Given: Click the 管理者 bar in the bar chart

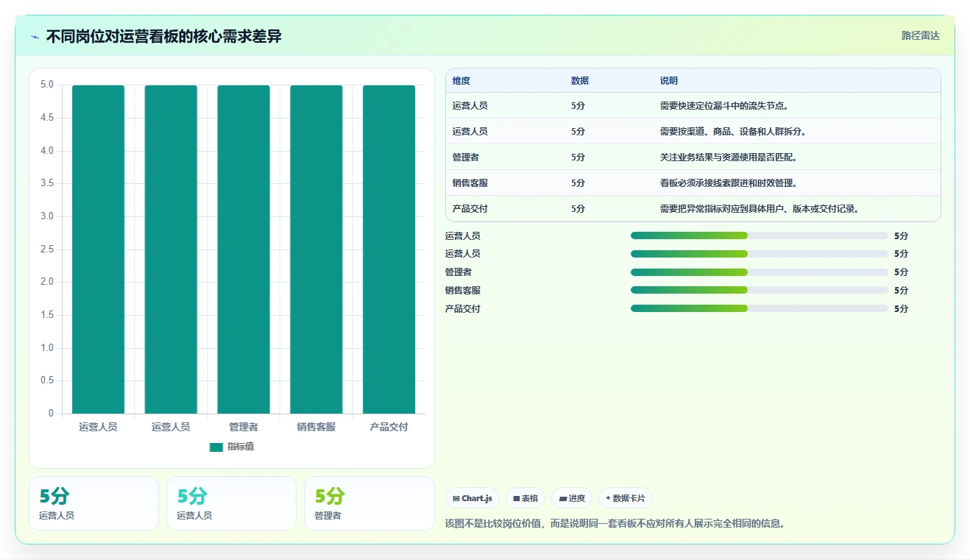Looking at the screenshot, I should click(x=244, y=249).
